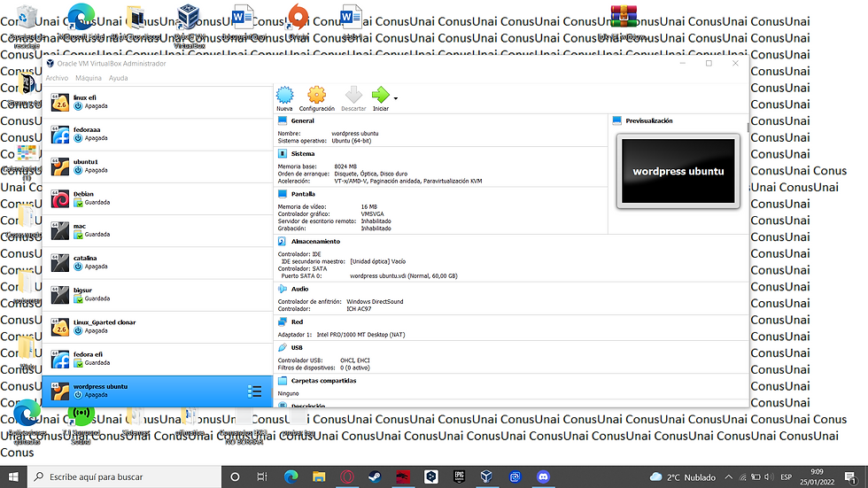The width and height of the screenshot is (868, 488).
Task: Click the Carpetas compartidas folder icon
Action: (x=283, y=381)
